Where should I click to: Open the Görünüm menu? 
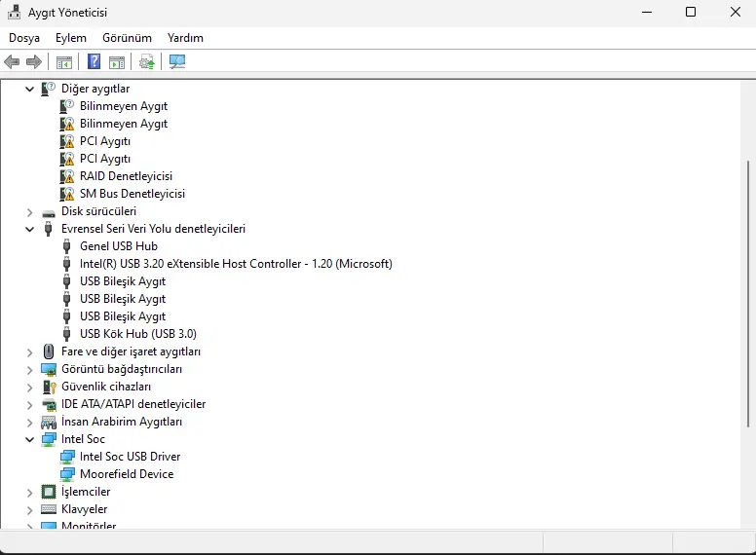(x=127, y=38)
